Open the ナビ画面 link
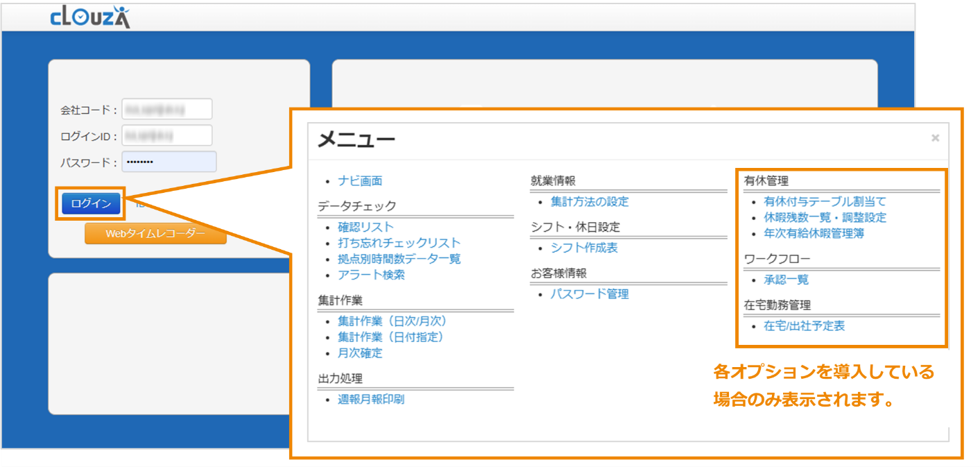The width and height of the screenshot is (980, 467). point(360,181)
